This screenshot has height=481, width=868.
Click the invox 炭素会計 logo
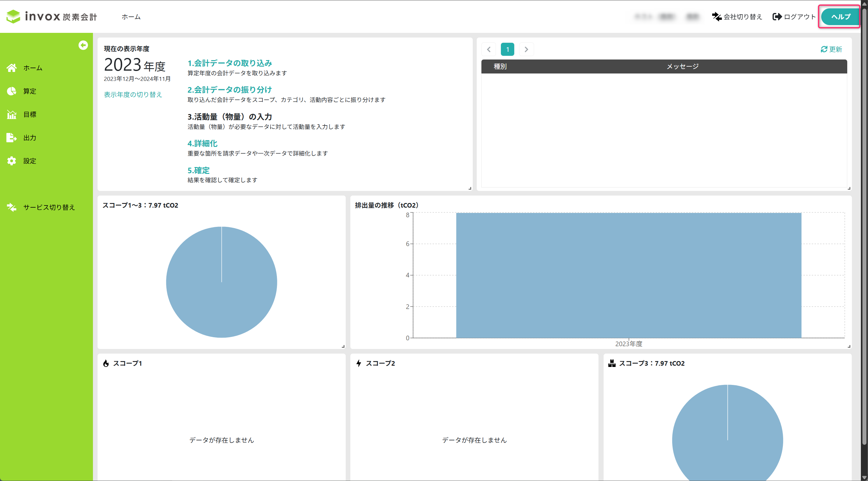click(x=51, y=16)
